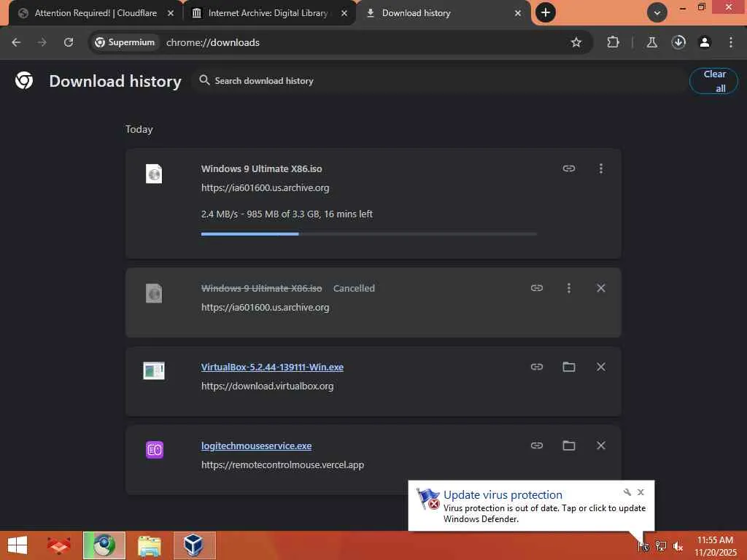Open more actions for downloading Windows 9 ISO

[x=601, y=168]
